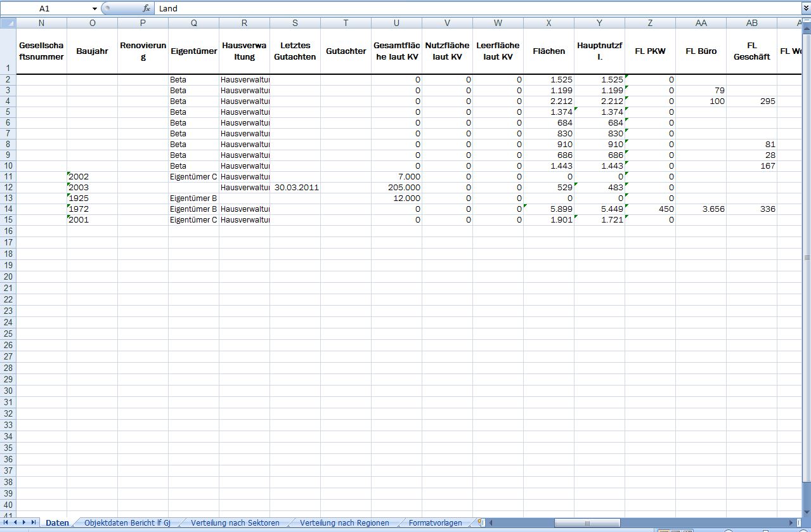The image size is (811, 532).
Task: Select the Baujahr cell showing 1925
Action: pyautogui.click(x=93, y=198)
